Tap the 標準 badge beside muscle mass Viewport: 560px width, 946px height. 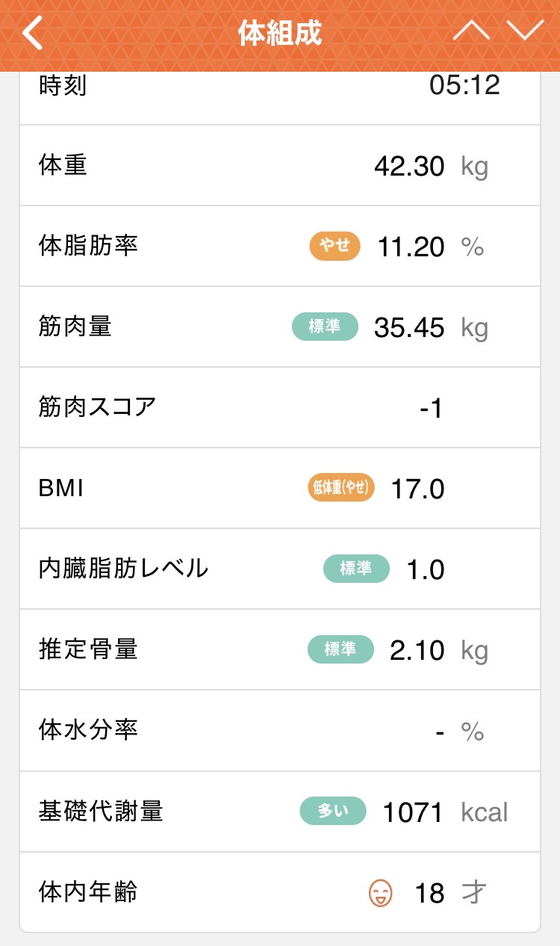325,327
